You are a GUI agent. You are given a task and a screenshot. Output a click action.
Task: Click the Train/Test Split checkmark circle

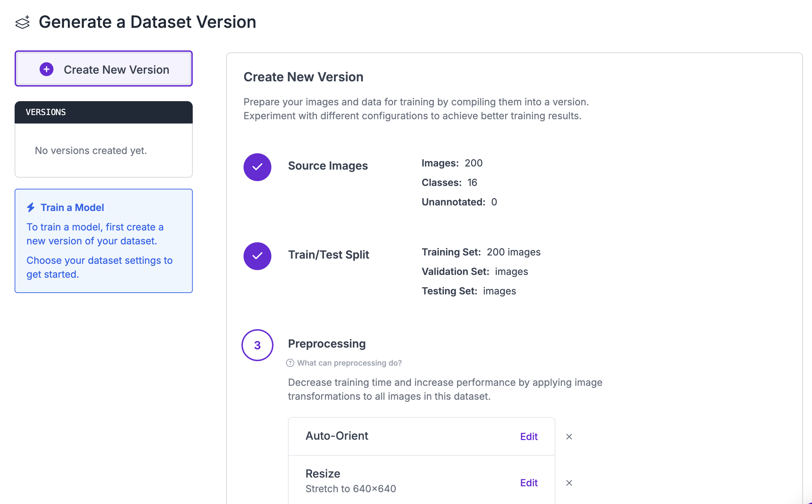[x=257, y=256]
